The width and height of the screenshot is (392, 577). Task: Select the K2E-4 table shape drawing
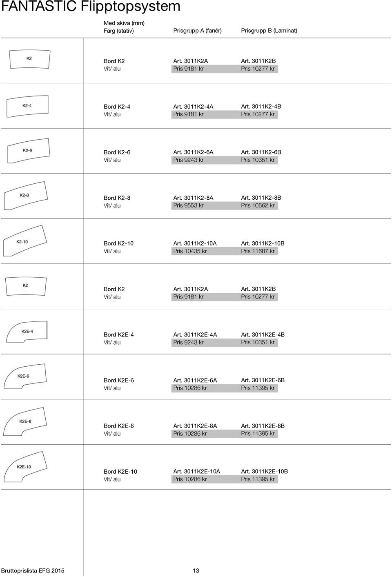point(27,332)
